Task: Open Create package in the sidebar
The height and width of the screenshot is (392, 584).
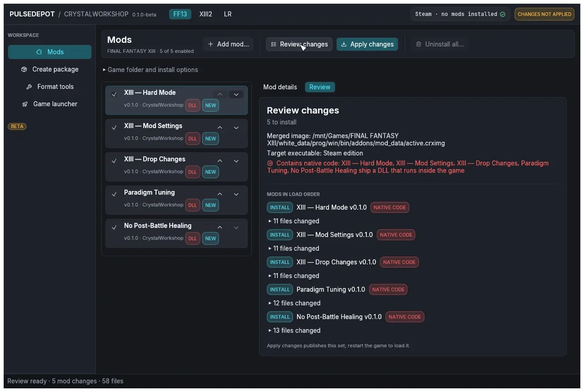Action: pyautogui.click(x=50, y=69)
